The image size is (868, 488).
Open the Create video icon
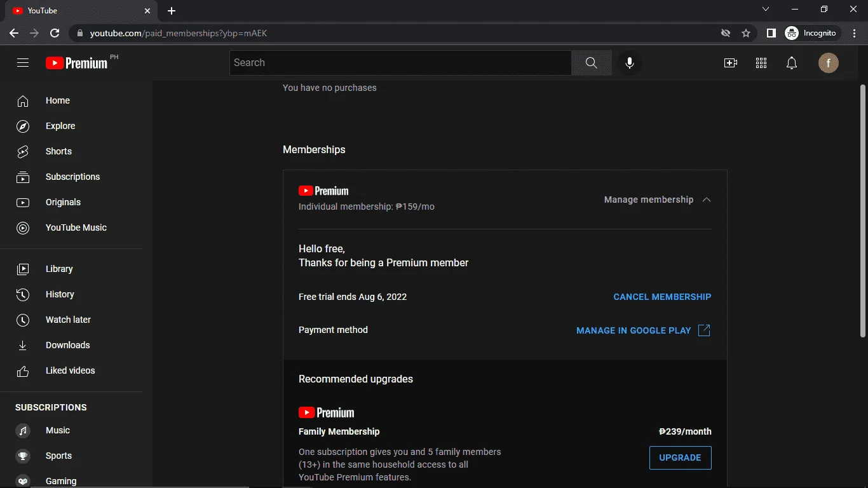[x=731, y=63]
